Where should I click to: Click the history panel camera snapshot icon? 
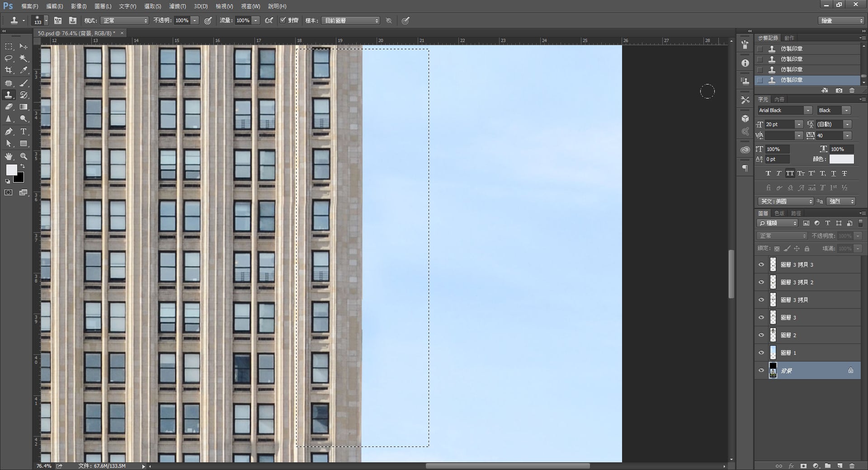839,90
